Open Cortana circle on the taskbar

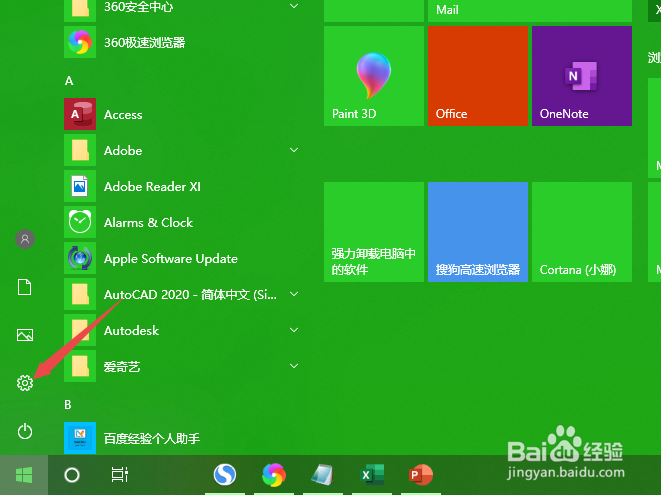coord(72,475)
